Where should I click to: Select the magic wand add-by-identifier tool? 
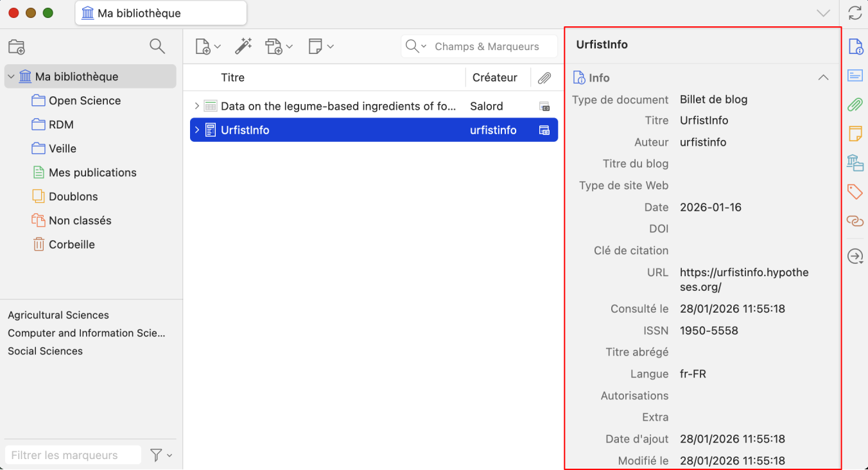pos(243,46)
